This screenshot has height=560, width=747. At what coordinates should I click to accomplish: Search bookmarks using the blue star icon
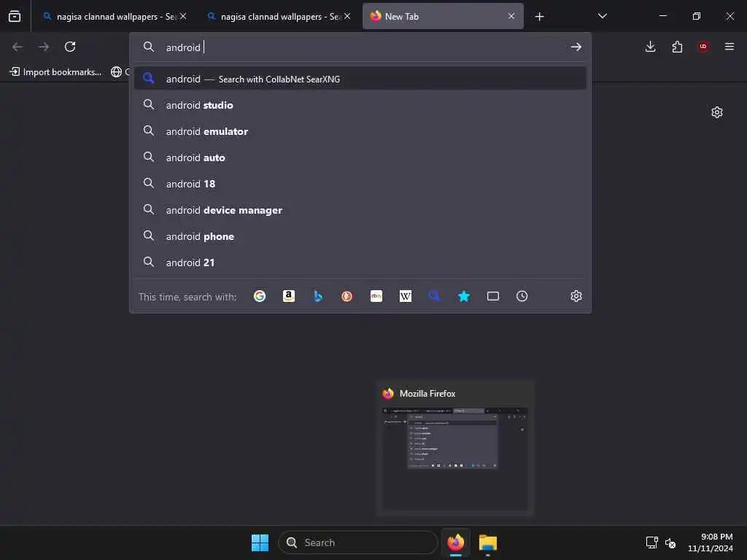[463, 296]
